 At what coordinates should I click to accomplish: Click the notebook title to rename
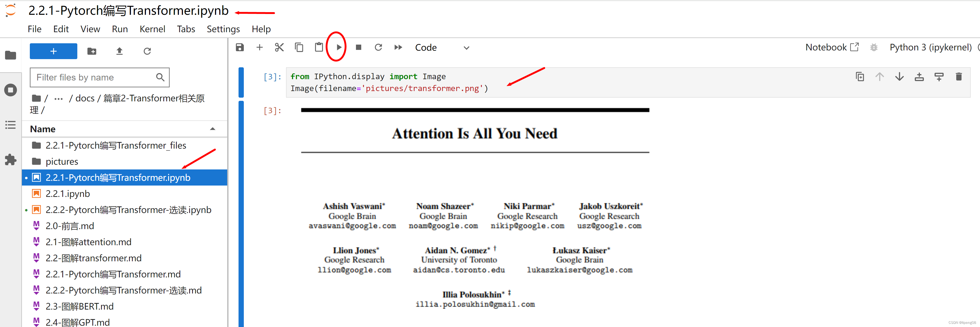coord(128,11)
